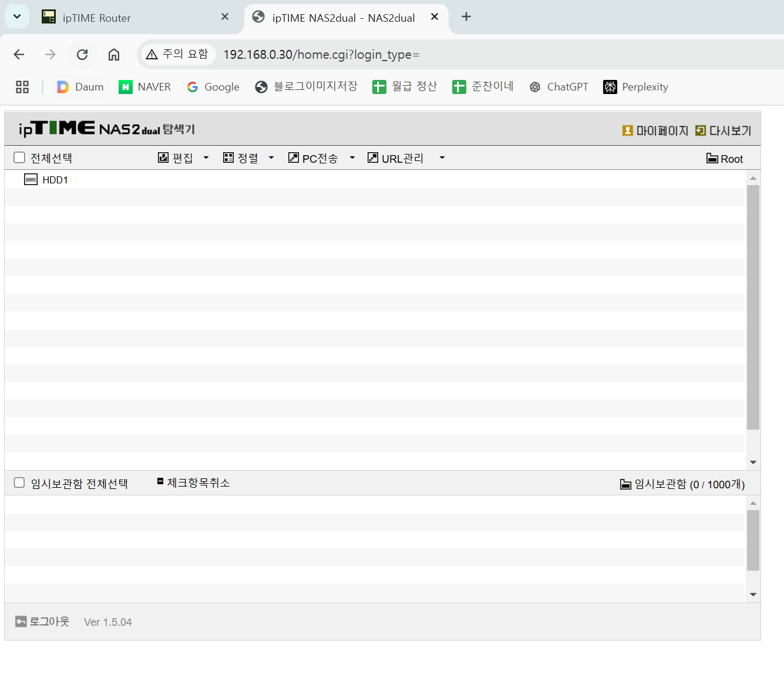Open the HDD1 drive icon
The image size is (784, 677).
coord(31,179)
